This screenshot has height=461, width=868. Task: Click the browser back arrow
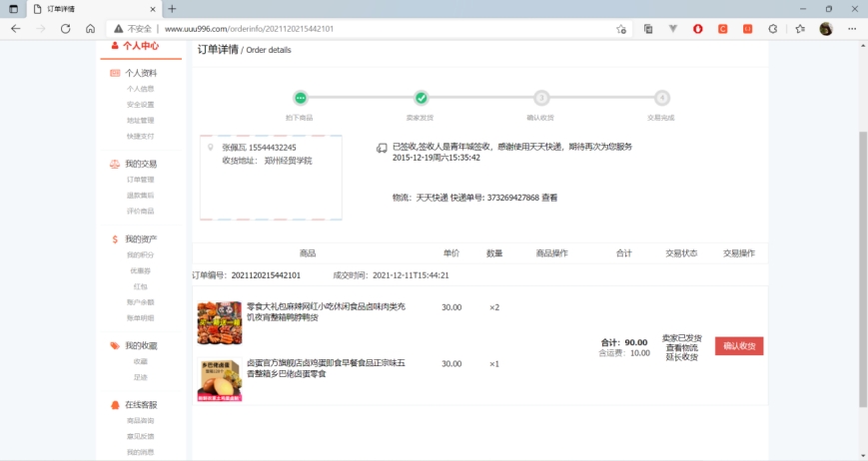pos(16,29)
